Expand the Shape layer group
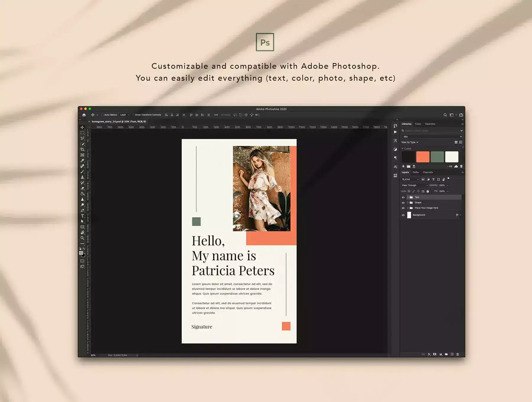532x402 pixels. (x=408, y=203)
